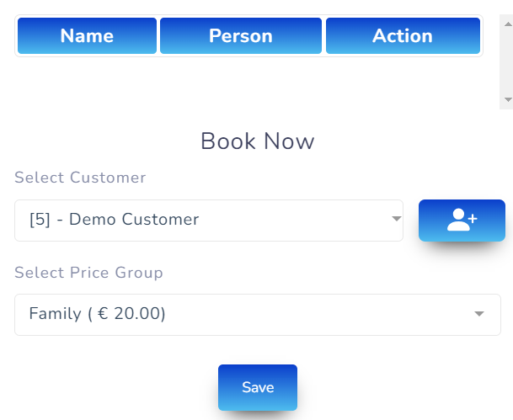Click the Select Customer label
The image size is (513, 420).
80,178
